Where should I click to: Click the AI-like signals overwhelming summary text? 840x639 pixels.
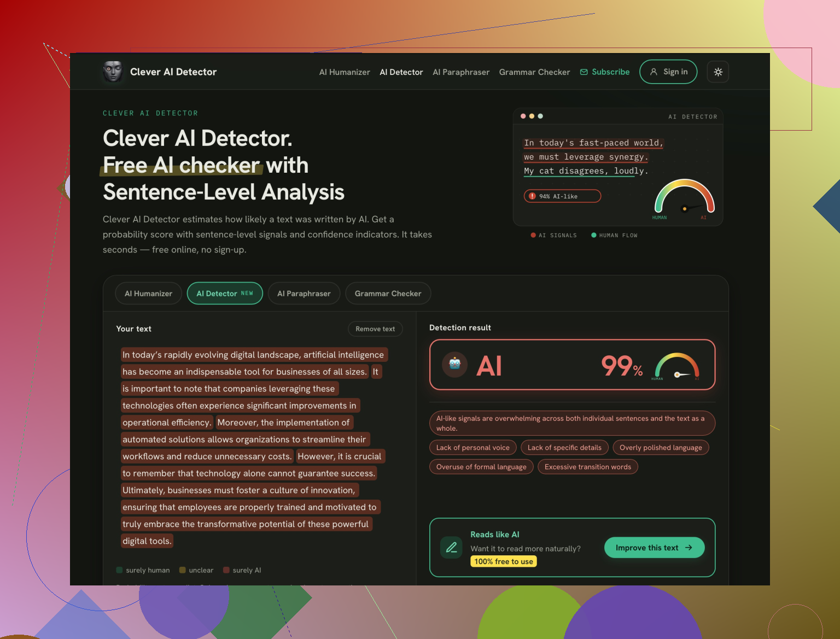572,423
